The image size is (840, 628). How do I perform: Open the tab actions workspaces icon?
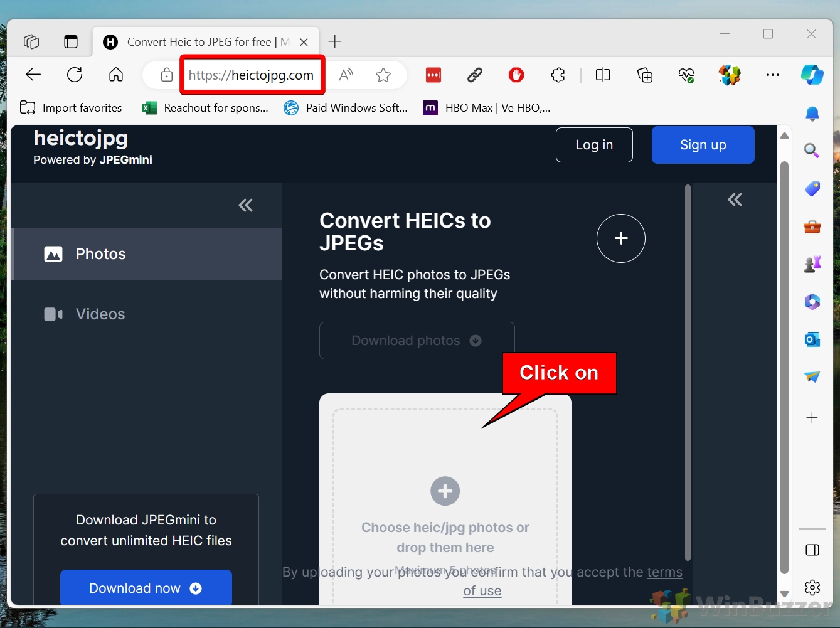pos(31,42)
